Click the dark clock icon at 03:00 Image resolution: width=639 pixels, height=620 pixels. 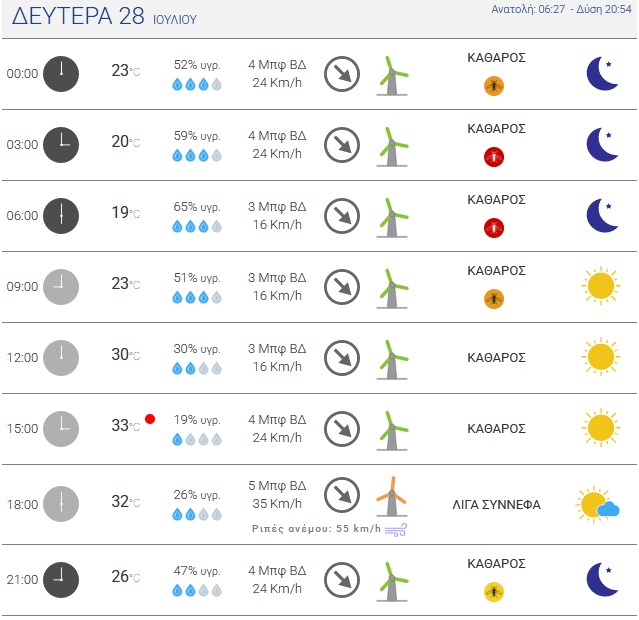[61, 145]
